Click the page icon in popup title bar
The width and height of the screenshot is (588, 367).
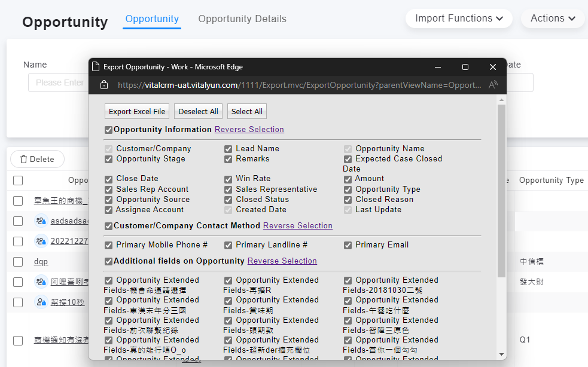point(95,67)
